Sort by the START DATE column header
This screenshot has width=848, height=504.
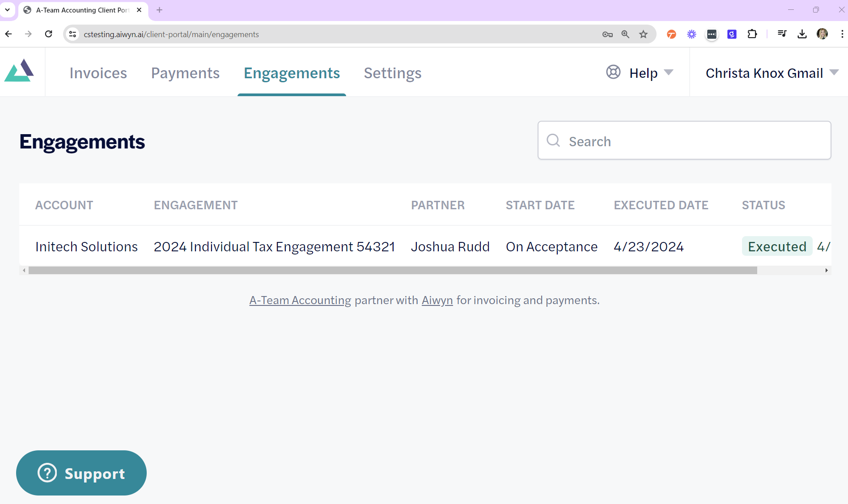pyautogui.click(x=540, y=205)
